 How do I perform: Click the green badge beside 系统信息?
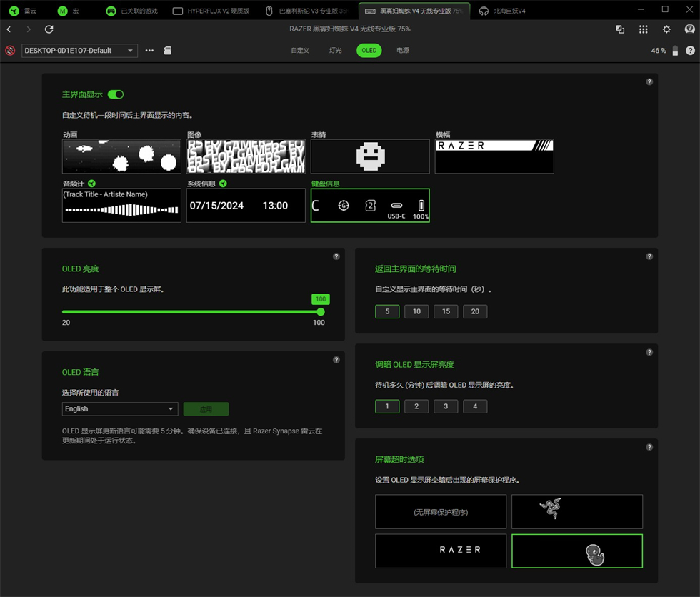[x=223, y=184]
